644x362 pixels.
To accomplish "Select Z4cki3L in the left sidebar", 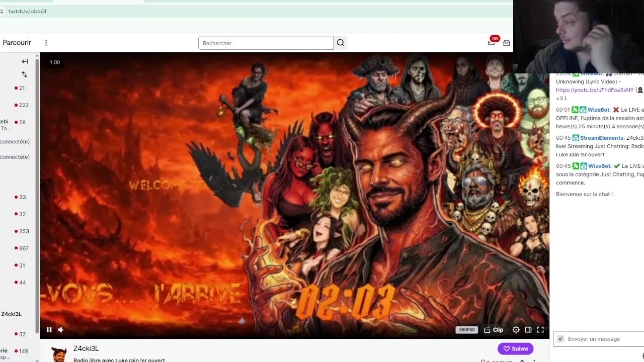I will (11, 314).
